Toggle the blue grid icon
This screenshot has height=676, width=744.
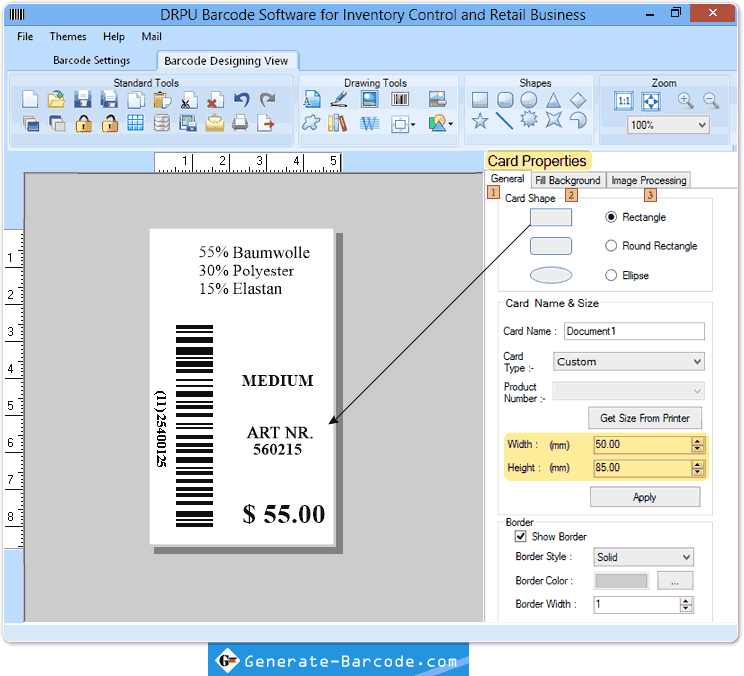pos(135,123)
